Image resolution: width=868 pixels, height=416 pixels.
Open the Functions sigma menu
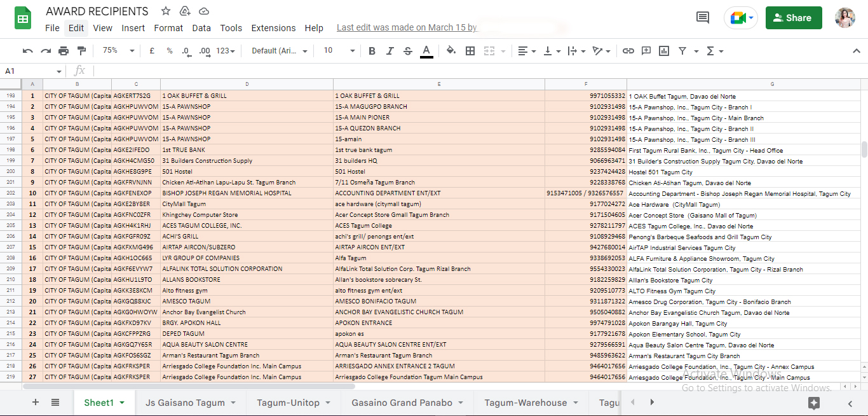(714, 51)
